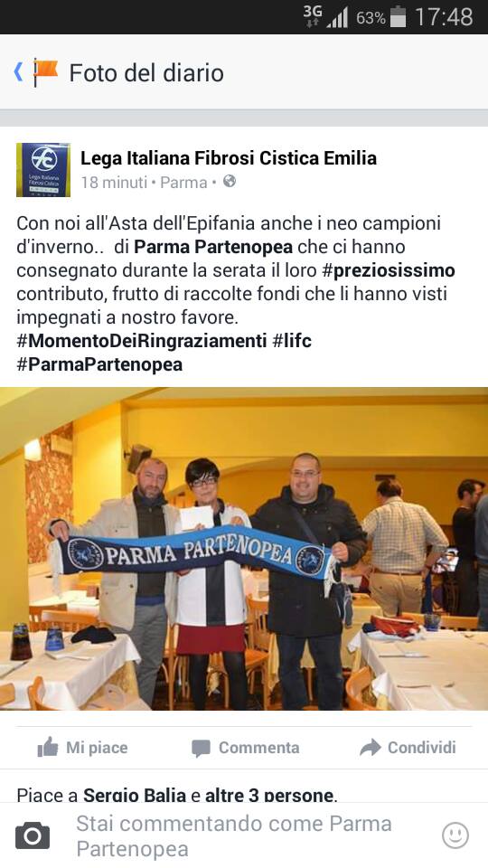Viewport: 488px width, 868px height.
Task: Open the #preziosissimo hashtag
Action: pos(389,270)
